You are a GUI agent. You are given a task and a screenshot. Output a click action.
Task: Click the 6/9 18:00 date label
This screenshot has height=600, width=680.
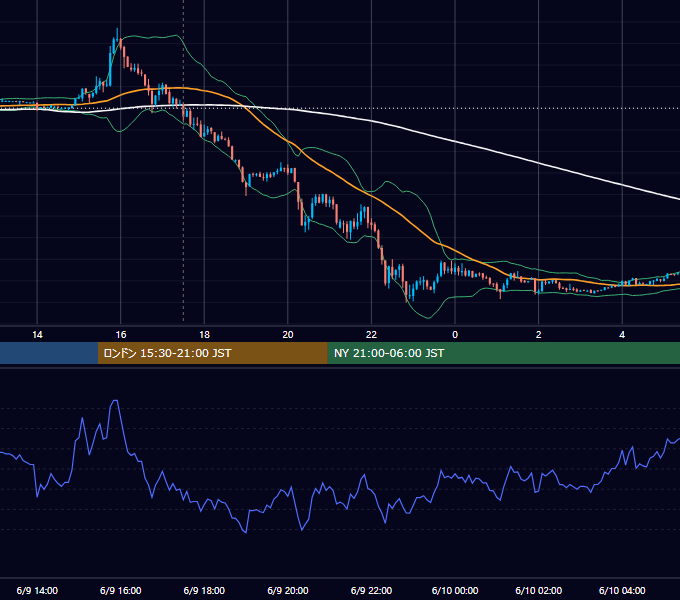pos(204,590)
